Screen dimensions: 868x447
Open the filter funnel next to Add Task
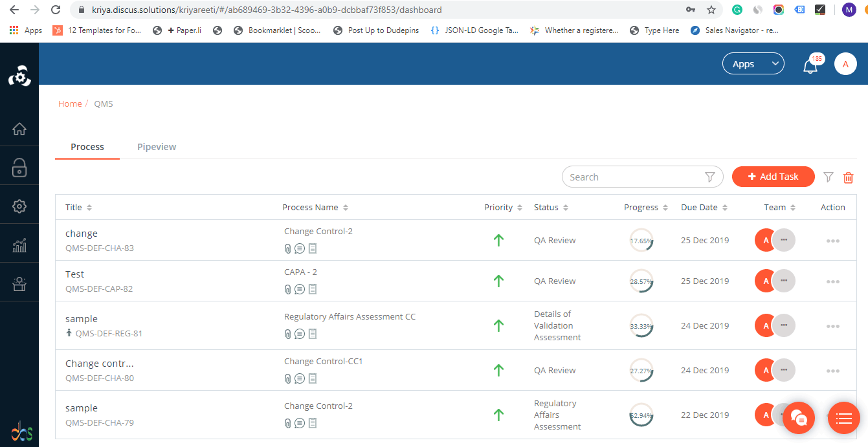pos(829,177)
